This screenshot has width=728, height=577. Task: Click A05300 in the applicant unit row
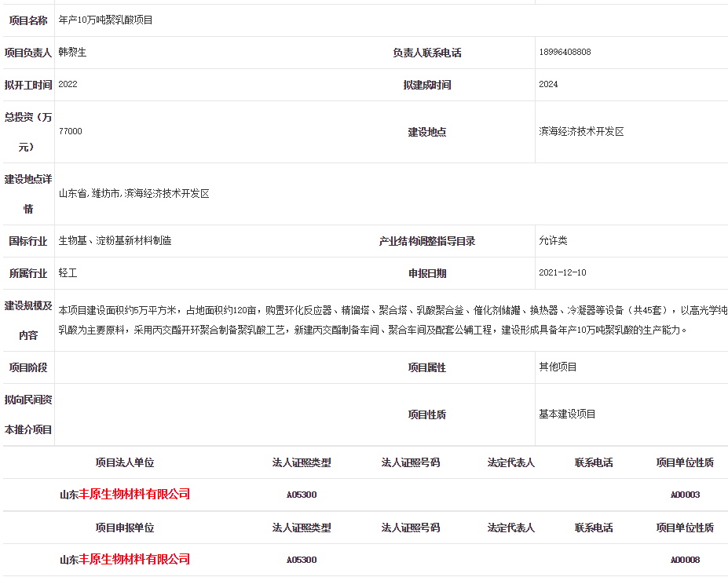point(302,560)
